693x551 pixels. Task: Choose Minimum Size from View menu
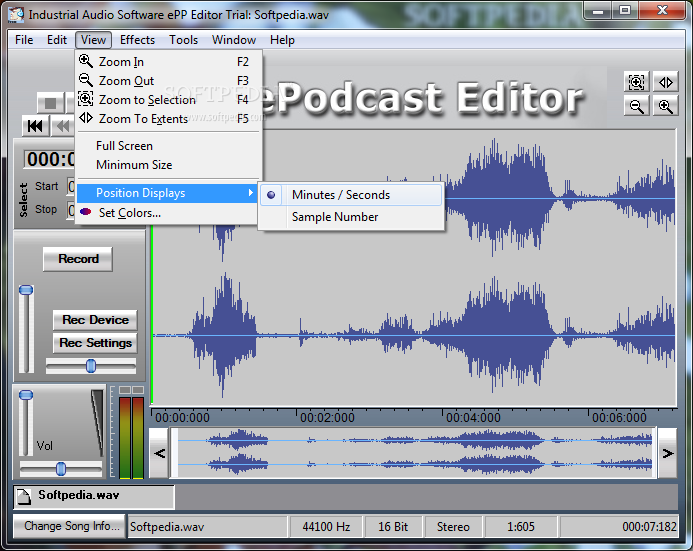coord(168,165)
